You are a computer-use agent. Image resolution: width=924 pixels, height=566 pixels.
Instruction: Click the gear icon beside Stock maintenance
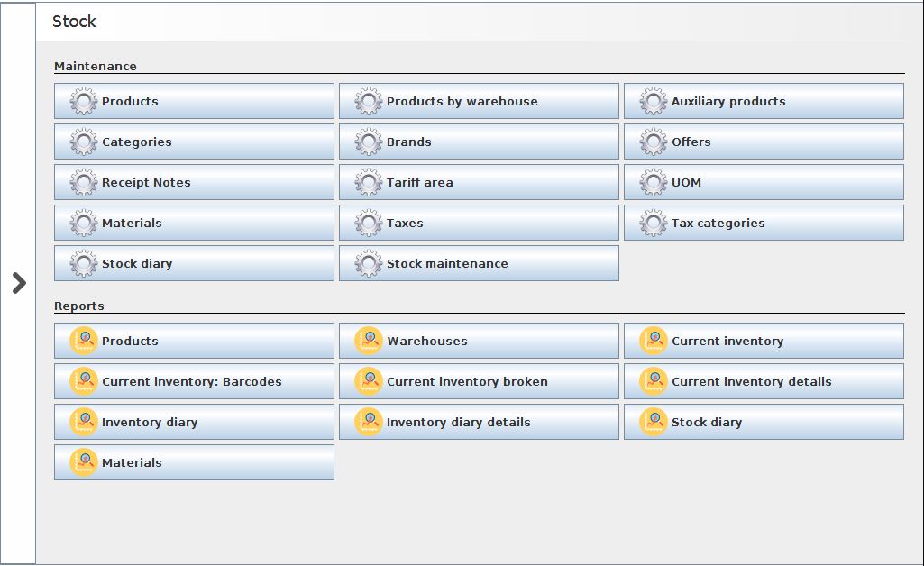pyautogui.click(x=369, y=264)
